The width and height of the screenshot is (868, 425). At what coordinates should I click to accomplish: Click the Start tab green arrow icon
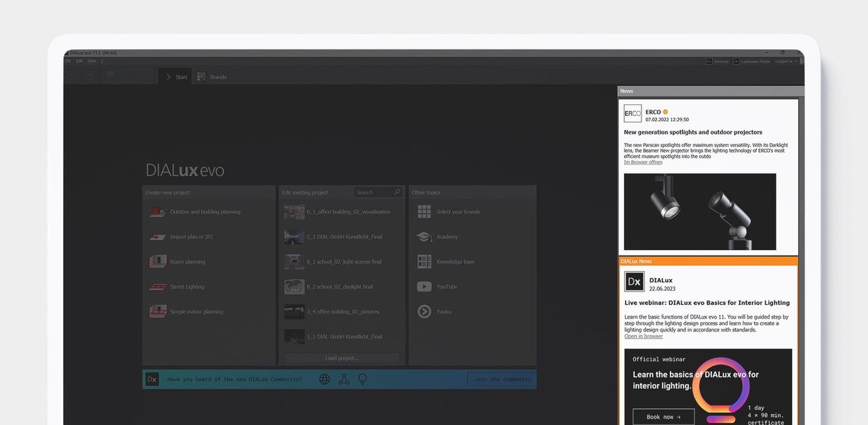(x=167, y=77)
